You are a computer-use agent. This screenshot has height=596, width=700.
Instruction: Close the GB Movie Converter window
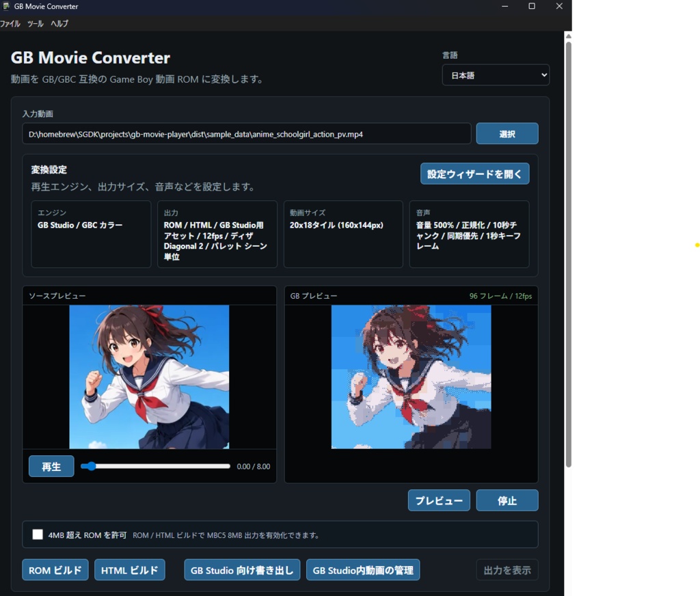(x=559, y=6)
